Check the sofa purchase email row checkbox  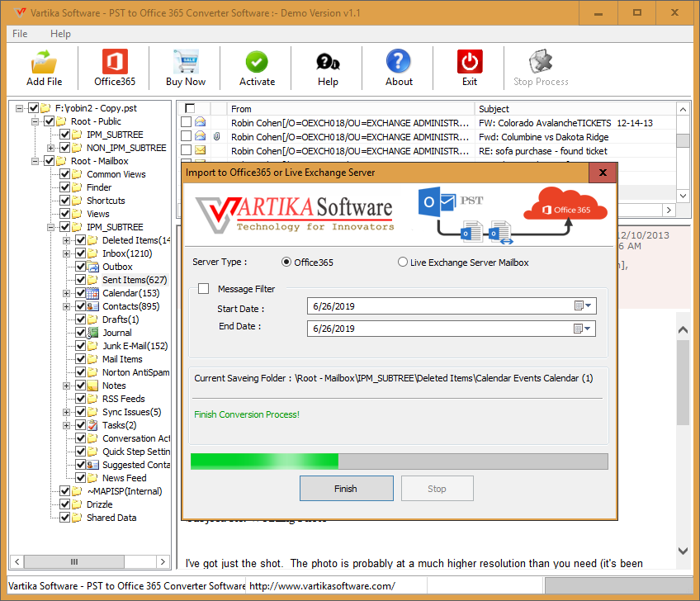187,150
